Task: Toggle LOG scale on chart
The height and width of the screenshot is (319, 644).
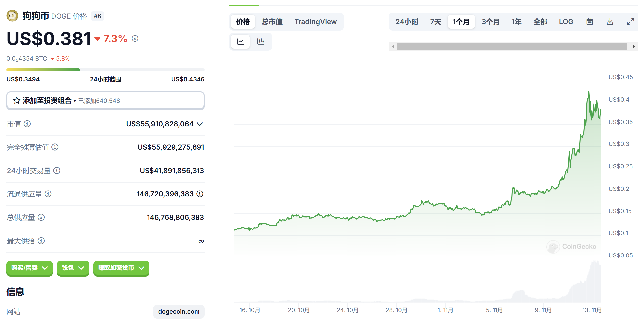Action: [566, 22]
